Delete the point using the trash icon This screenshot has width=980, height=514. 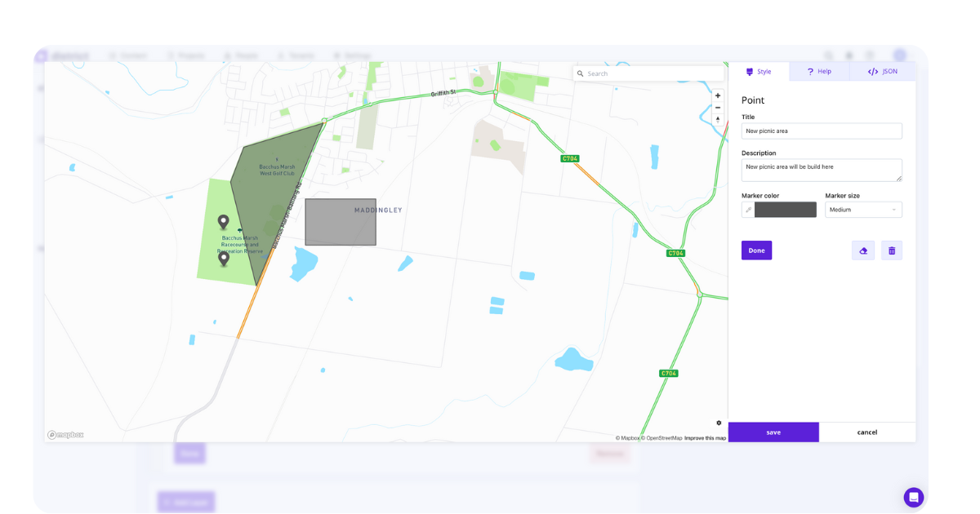coord(891,250)
